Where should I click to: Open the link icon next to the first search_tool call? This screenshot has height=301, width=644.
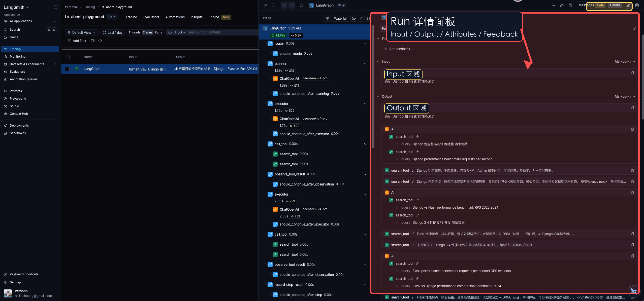417,137
